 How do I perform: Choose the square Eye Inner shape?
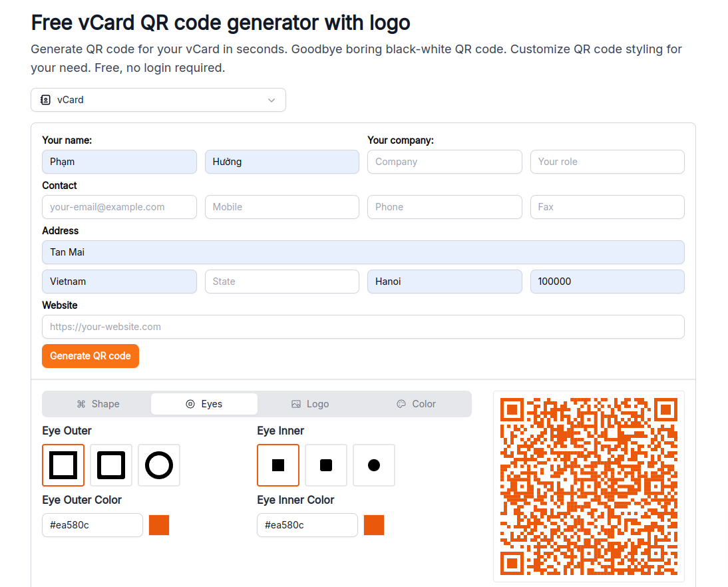pos(278,465)
